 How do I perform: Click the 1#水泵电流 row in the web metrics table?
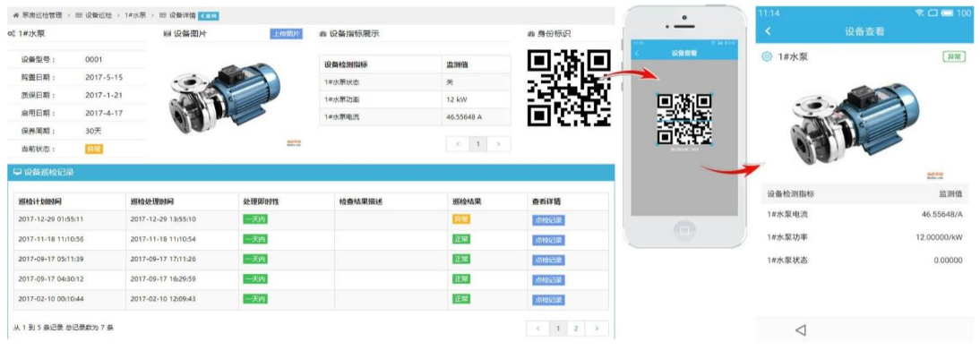click(x=415, y=116)
